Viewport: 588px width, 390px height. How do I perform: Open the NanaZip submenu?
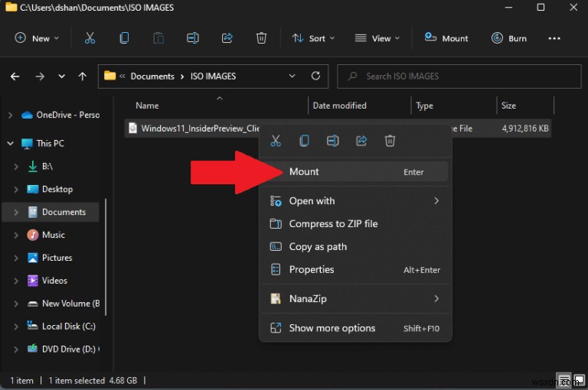pos(355,298)
